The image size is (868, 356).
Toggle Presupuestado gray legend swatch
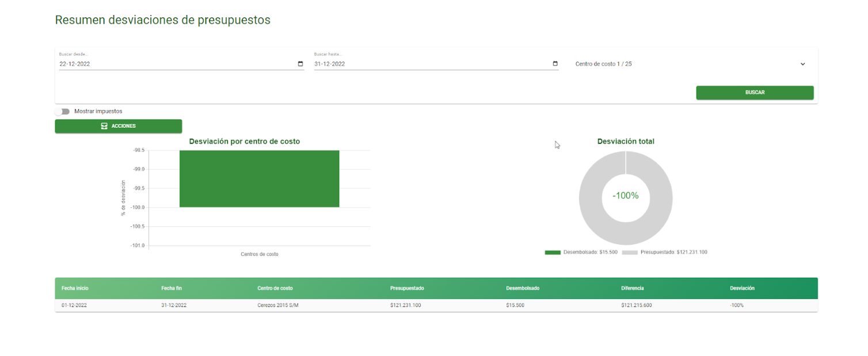click(x=630, y=252)
